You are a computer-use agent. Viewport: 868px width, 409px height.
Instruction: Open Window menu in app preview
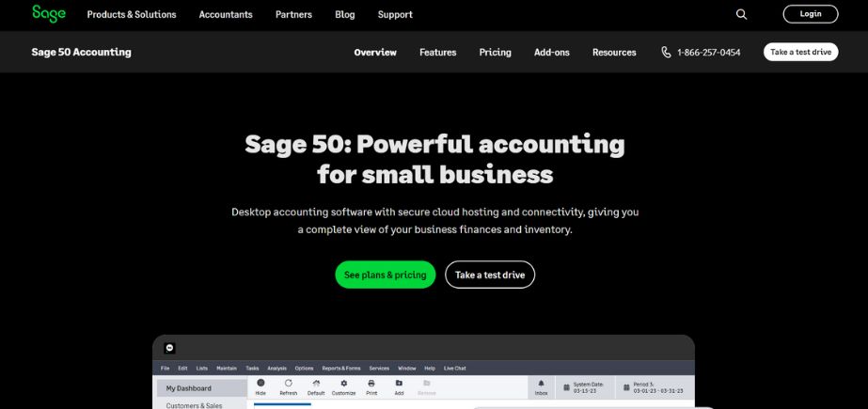coord(407,368)
